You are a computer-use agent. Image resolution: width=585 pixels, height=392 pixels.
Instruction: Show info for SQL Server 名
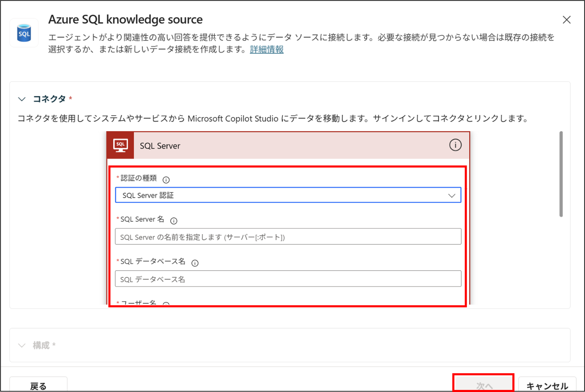tap(174, 221)
